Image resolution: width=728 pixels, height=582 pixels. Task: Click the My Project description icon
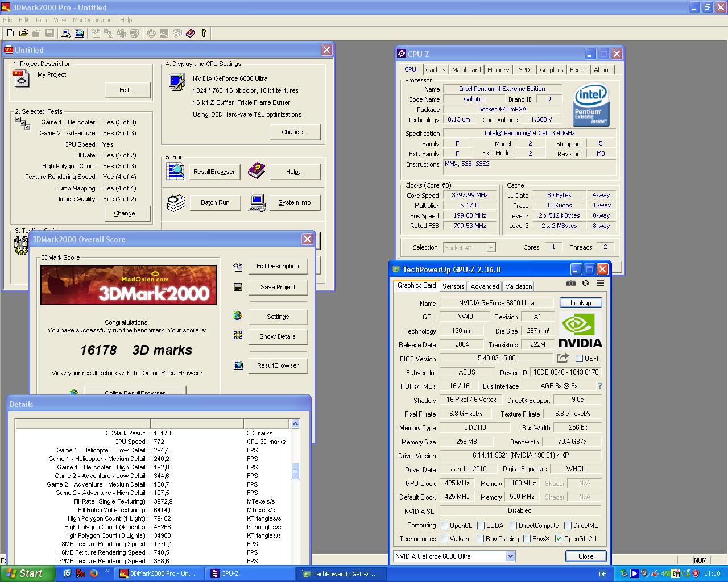(21, 78)
